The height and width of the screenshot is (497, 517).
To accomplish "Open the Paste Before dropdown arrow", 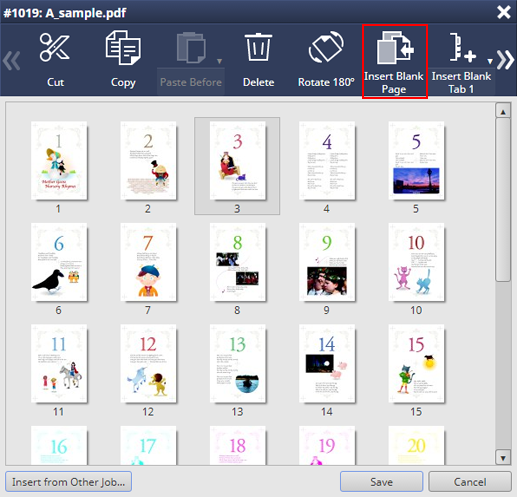I will pos(219,61).
